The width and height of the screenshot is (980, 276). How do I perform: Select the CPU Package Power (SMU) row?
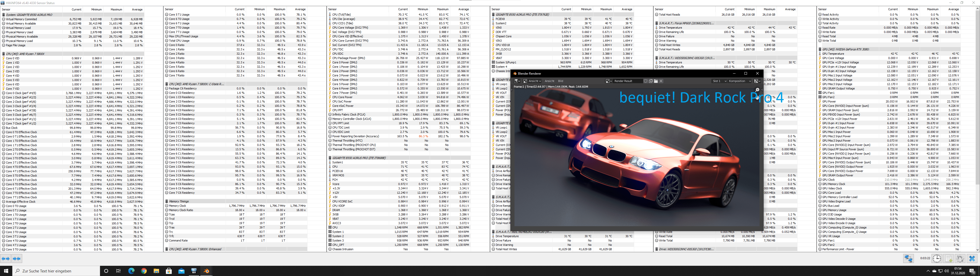[x=399, y=58]
